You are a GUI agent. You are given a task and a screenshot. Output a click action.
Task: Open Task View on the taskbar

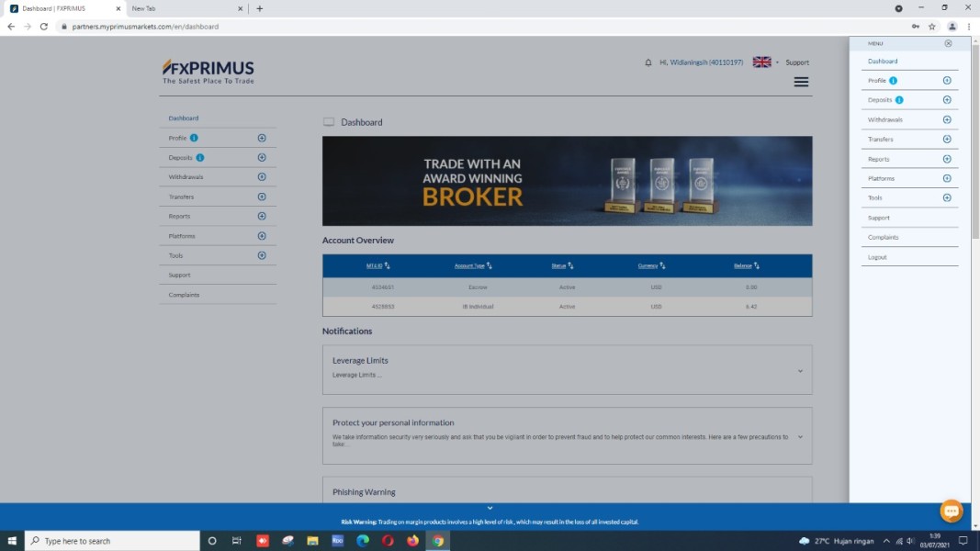pyautogui.click(x=236, y=541)
